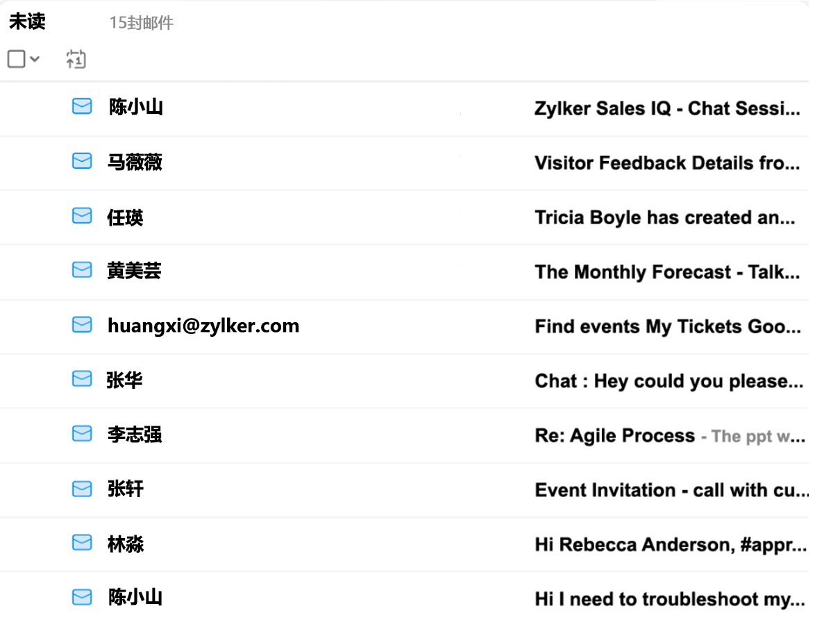The image size is (840, 627).
Task: Click the envelope icon beside 马薇薇
Action: (x=82, y=161)
